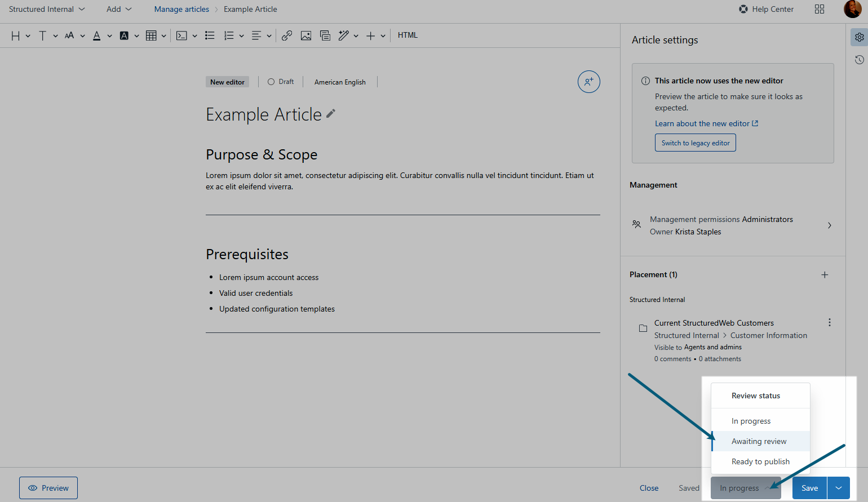The height and width of the screenshot is (502, 868).
Task: Choose Ready to publish status
Action: (760, 461)
